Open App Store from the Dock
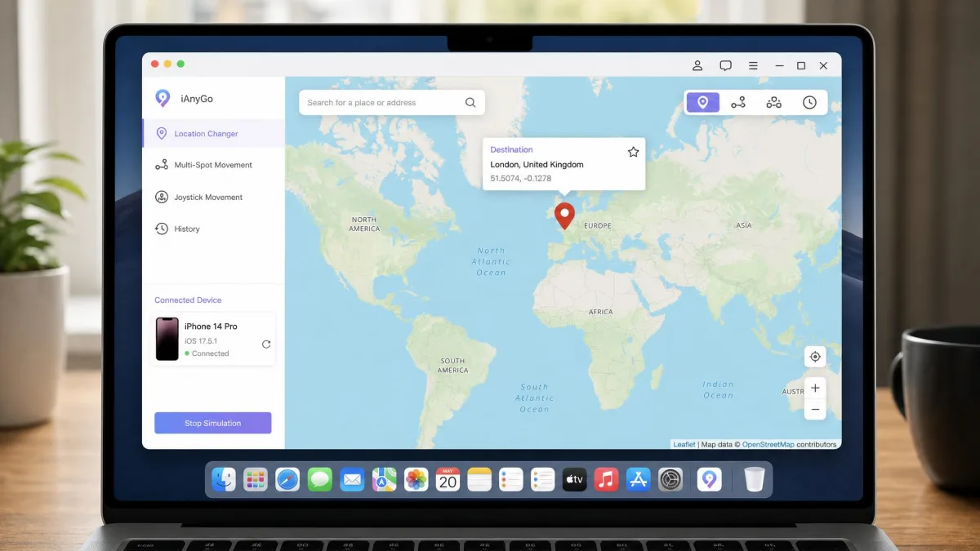The image size is (980, 551). (x=639, y=480)
